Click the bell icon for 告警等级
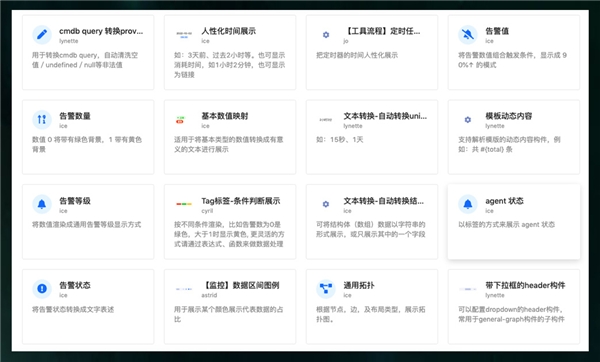The height and width of the screenshot is (362, 600). click(42, 204)
